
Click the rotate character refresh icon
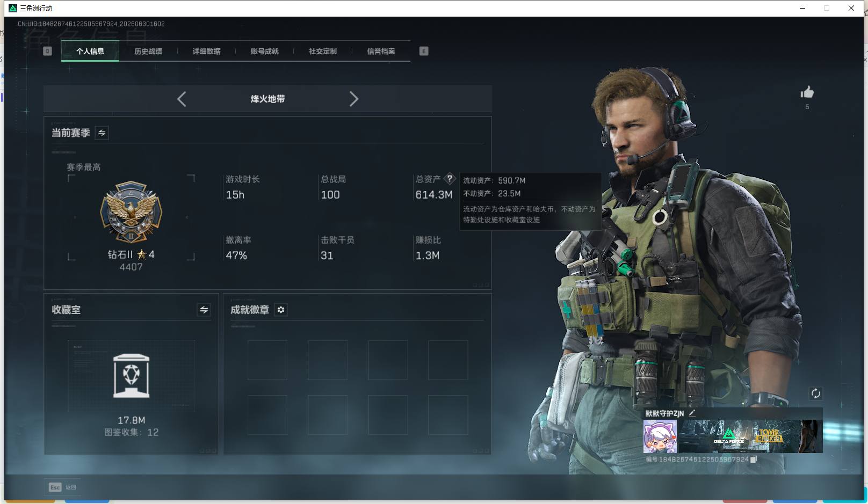click(815, 393)
